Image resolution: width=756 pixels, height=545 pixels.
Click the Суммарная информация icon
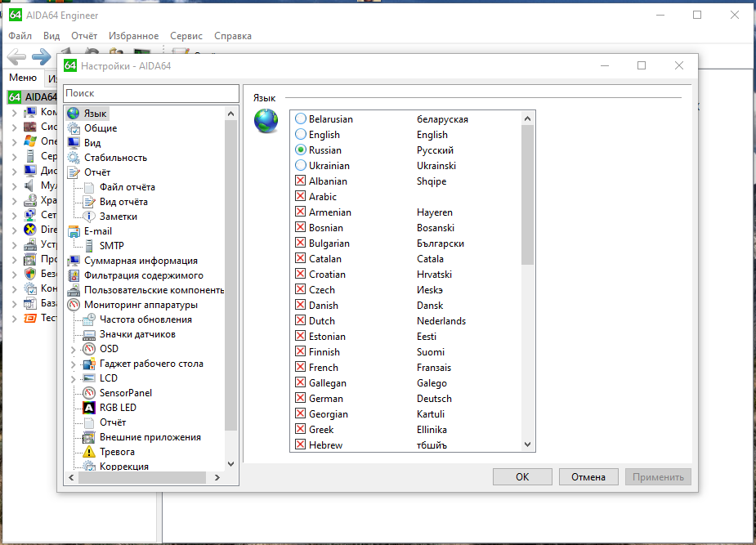(74, 261)
